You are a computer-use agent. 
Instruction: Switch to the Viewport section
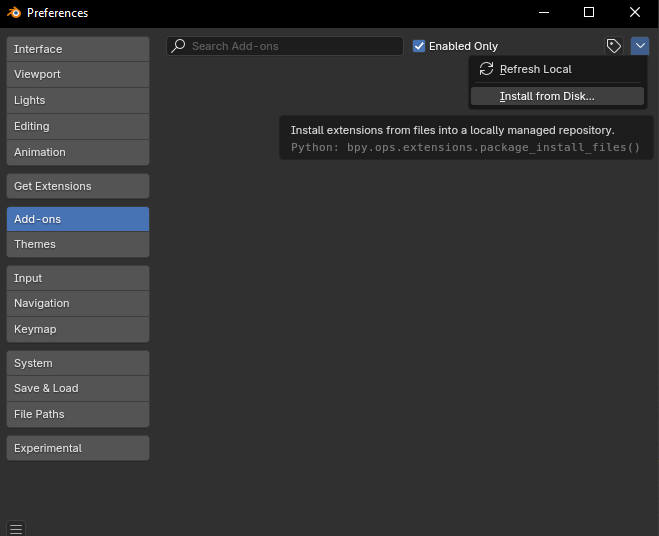(x=78, y=74)
